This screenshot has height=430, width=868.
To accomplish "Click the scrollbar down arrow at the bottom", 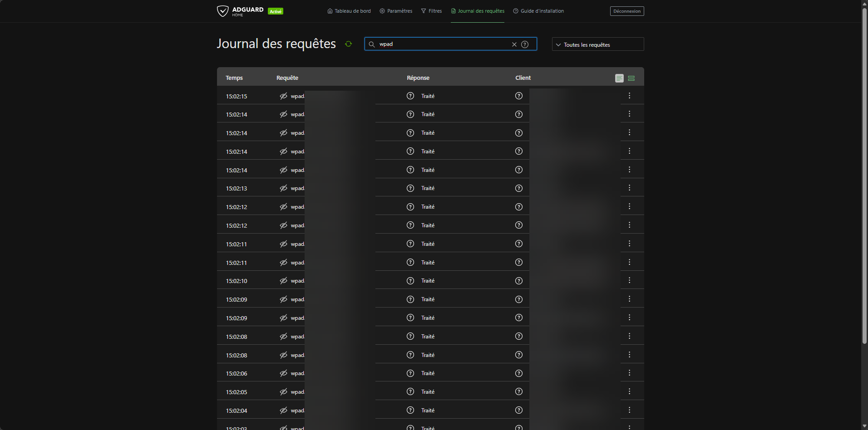I will (864, 426).
